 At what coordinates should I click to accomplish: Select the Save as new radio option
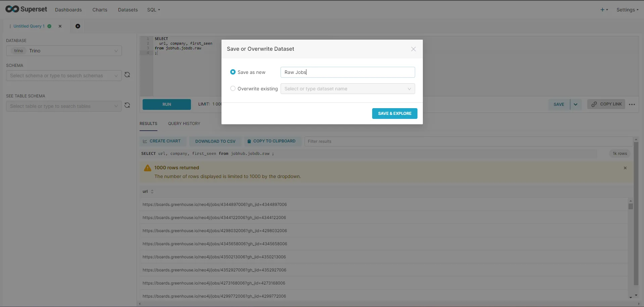point(233,72)
